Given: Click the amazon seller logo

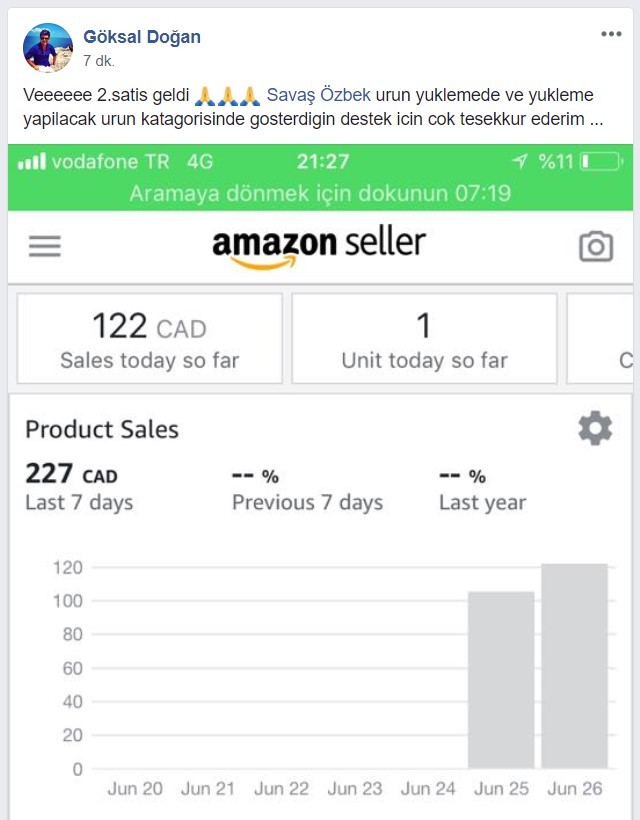Looking at the screenshot, I should [319, 247].
